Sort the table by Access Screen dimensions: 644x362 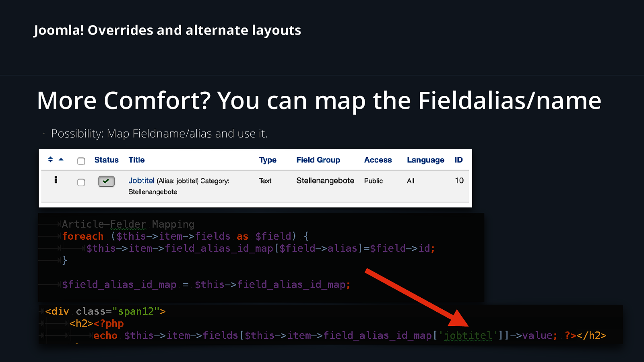pyautogui.click(x=378, y=160)
